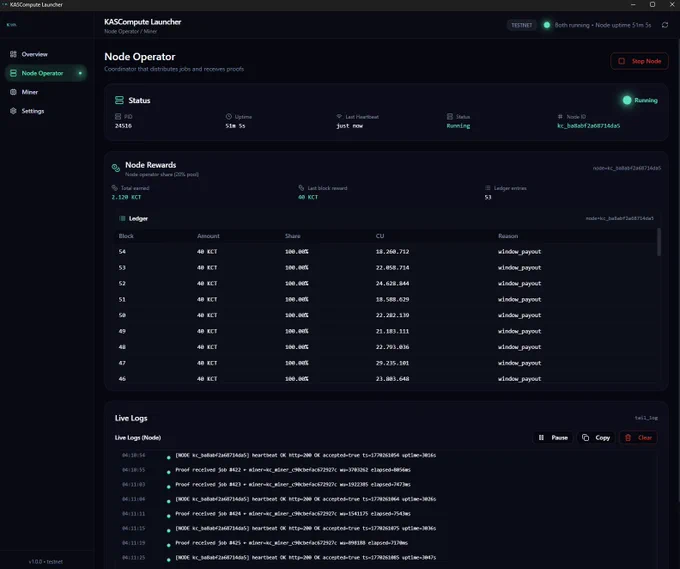The width and height of the screenshot is (680, 569).
Task: Click the v1.0.0 testnet version label
Action: point(46,562)
